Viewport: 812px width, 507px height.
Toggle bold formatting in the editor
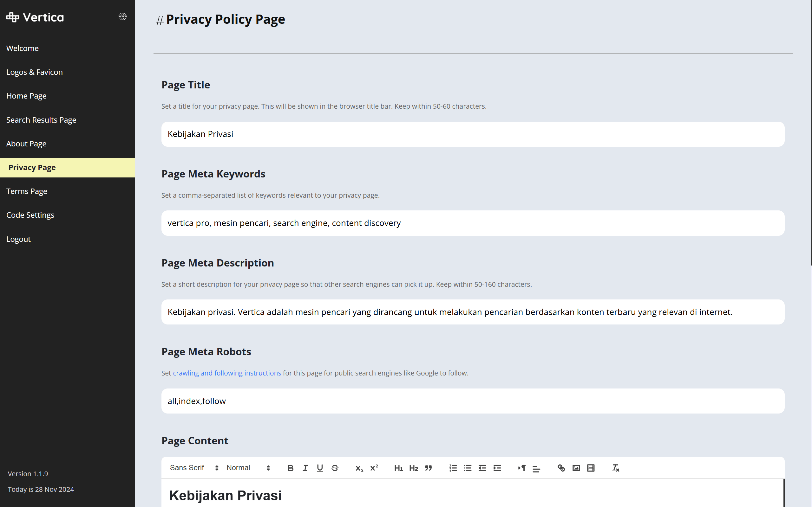pos(291,468)
